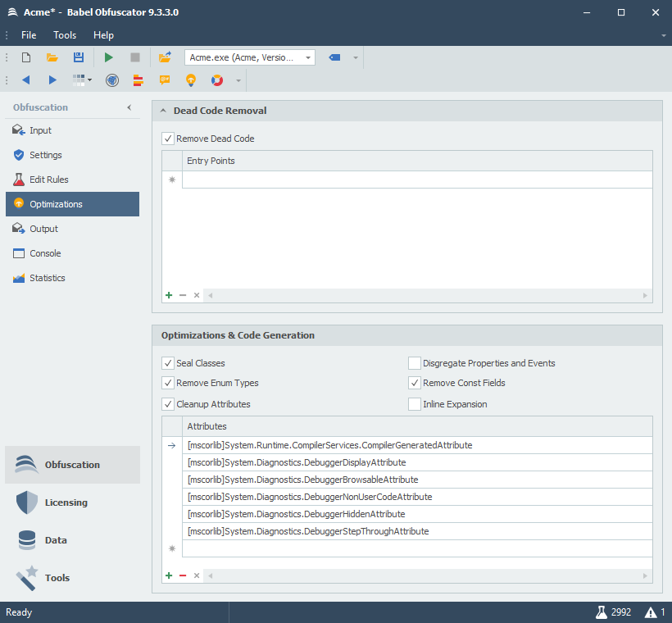Open the Tools menu in the menu bar
The height and width of the screenshot is (623, 672).
click(x=65, y=35)
